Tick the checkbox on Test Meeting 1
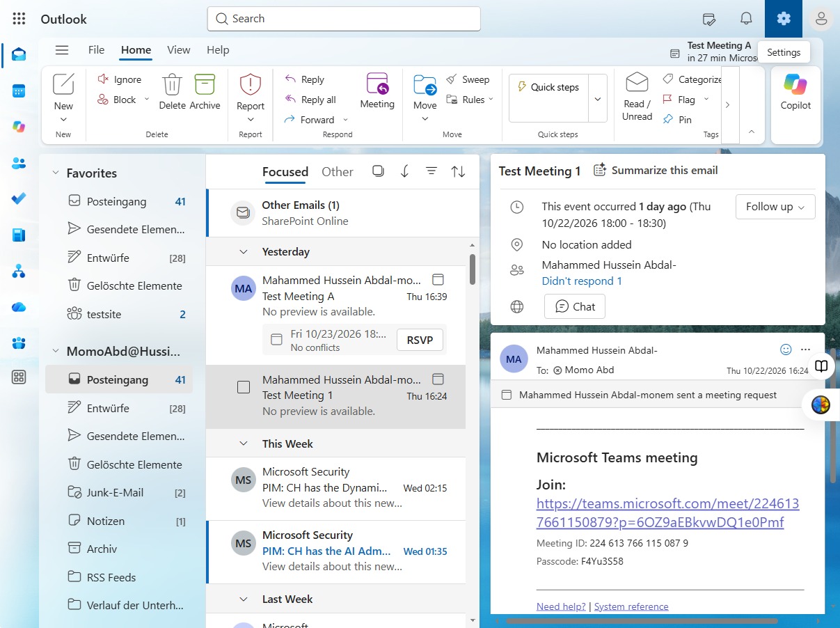This screenshot has height=628, width=840. click(x=244, y=387)
